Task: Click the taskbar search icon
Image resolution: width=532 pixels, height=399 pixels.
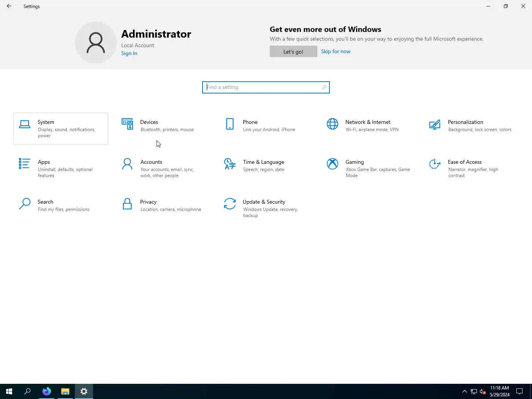Action: 27,391
